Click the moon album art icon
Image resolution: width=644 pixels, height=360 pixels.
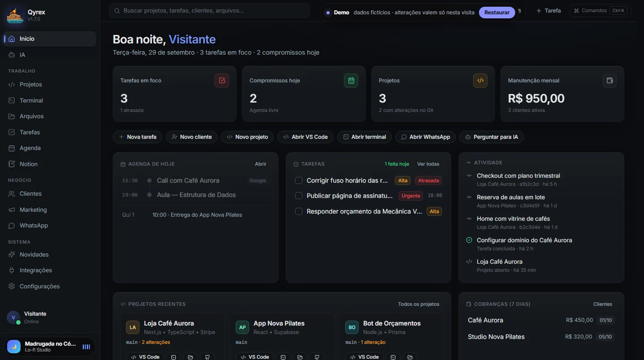point(14,347)
